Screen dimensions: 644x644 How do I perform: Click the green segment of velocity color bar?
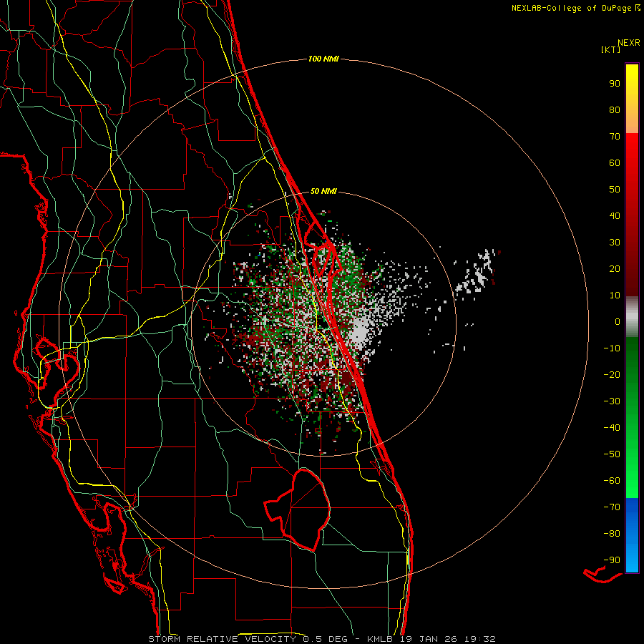[x=632, y=417]
